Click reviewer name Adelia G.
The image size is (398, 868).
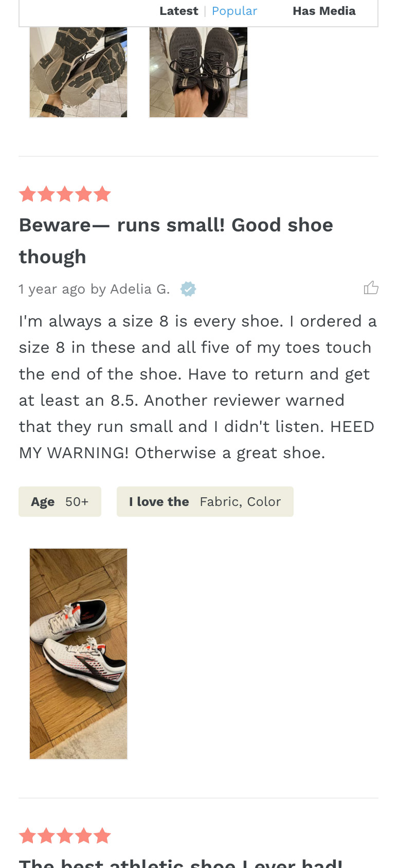pyautogui.click(x=140, y=289)
